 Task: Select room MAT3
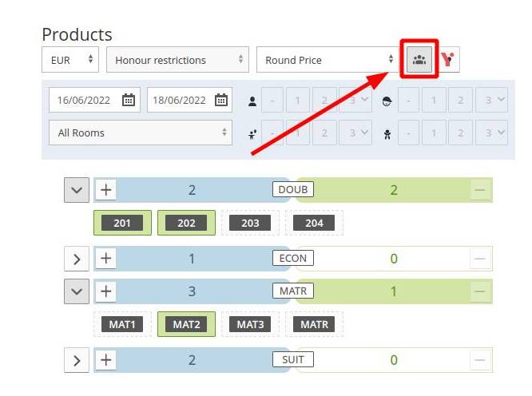pos(250,324)
